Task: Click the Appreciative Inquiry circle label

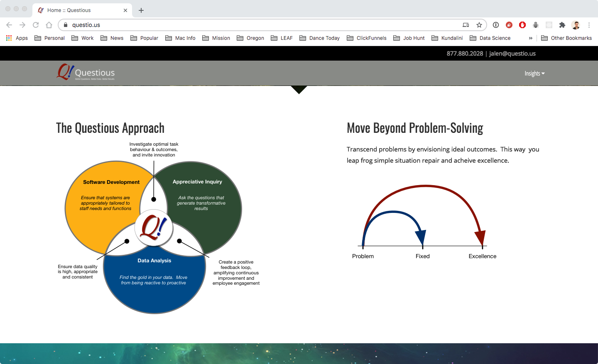Action: coord(197,182)
